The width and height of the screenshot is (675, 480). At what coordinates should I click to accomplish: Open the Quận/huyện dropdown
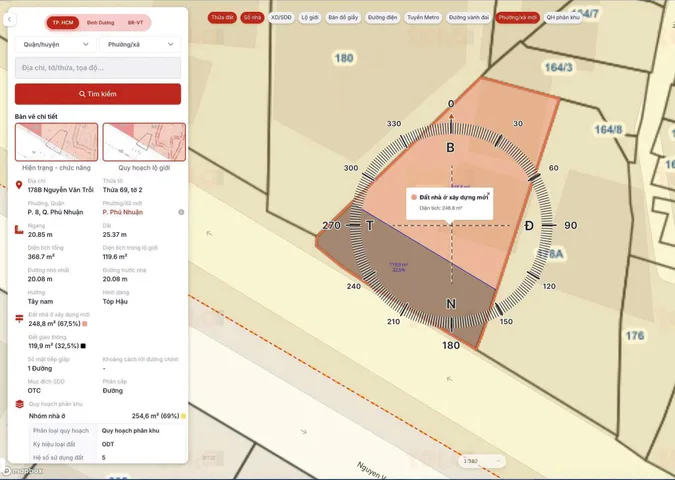coord(56,44)
